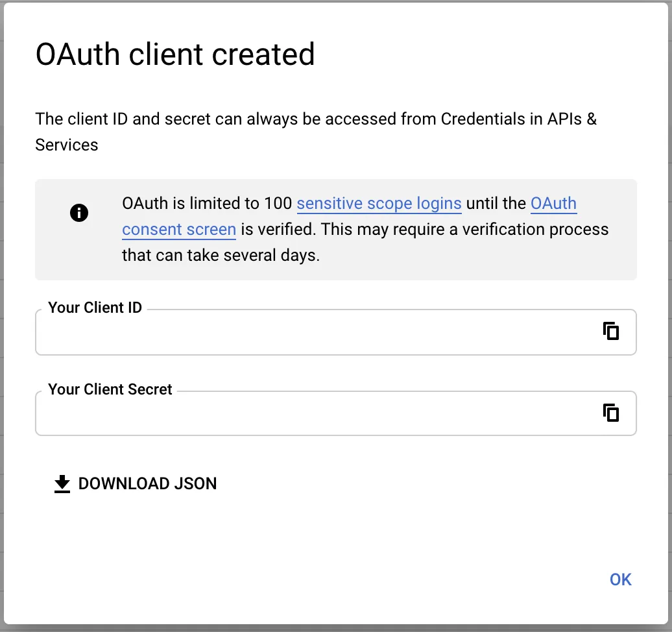Copy the Client ID to clipboard

tap(611, 332)
